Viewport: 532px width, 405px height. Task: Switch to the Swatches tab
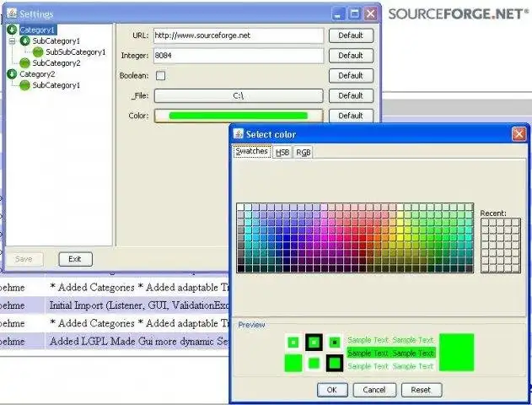click(252, 151)
